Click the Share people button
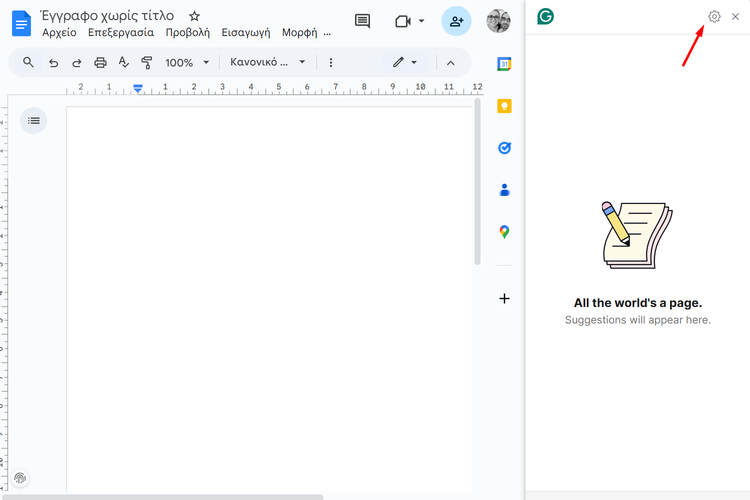The width and height of the screenshot is (750, 500). [x=456, y=21]
